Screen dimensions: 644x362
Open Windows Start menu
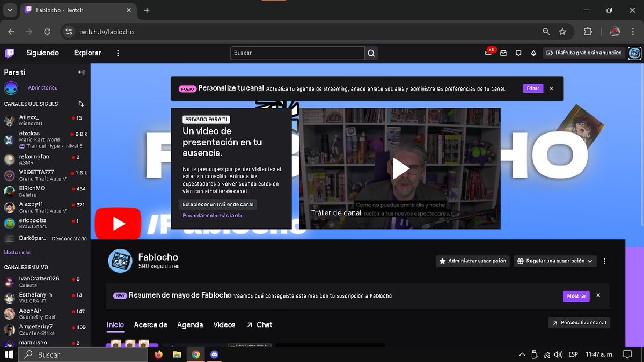(9, 354)
